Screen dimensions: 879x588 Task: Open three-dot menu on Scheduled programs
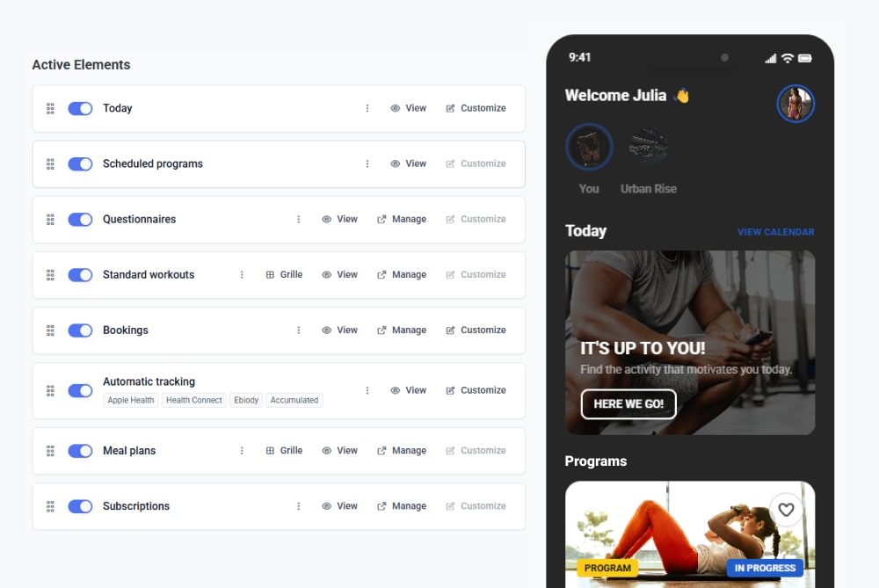[x=367, y=163]
